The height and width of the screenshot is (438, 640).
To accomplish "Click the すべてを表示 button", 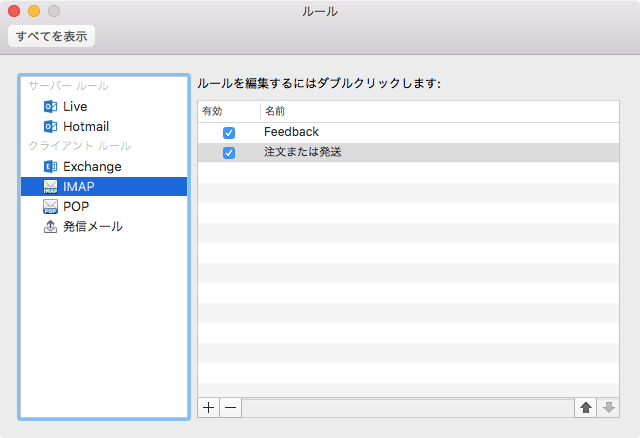I will (51, 36).
